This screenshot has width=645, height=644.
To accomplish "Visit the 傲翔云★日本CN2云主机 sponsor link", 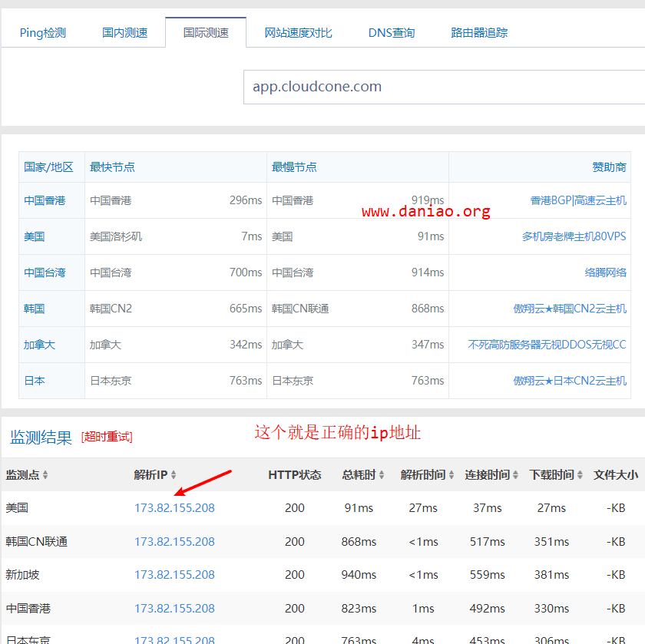I will [570, 381].
